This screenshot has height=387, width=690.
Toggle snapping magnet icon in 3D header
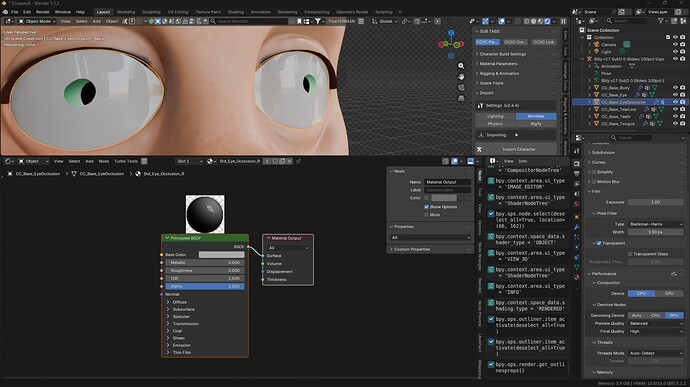(x=418, y=21)
